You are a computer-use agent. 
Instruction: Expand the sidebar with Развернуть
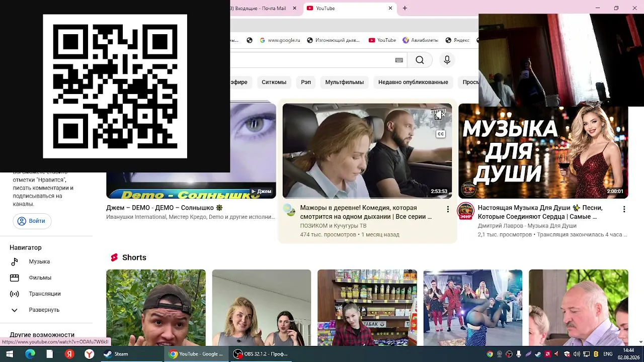coord(44,310)
